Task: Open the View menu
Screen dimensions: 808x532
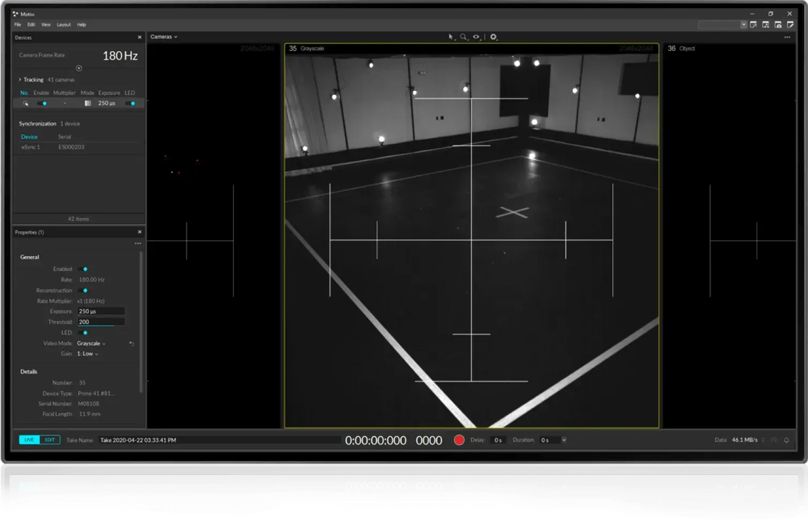Action: (46, 25)
